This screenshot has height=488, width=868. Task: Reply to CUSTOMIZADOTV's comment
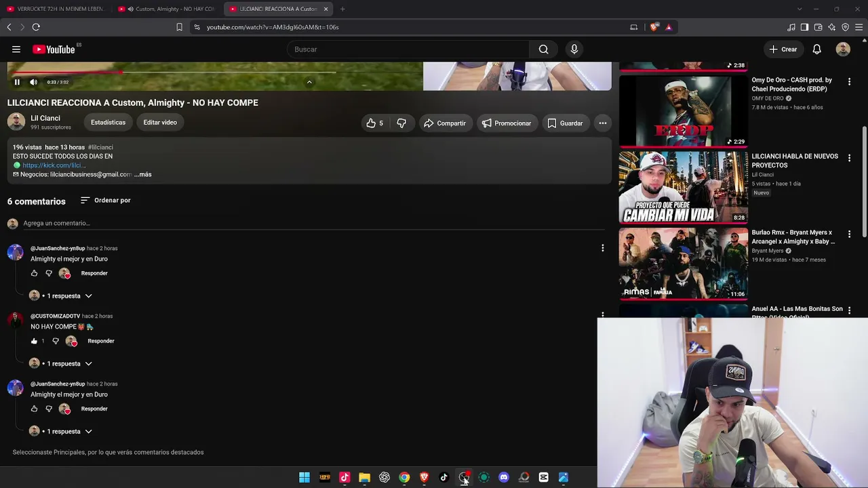(101, 341)
